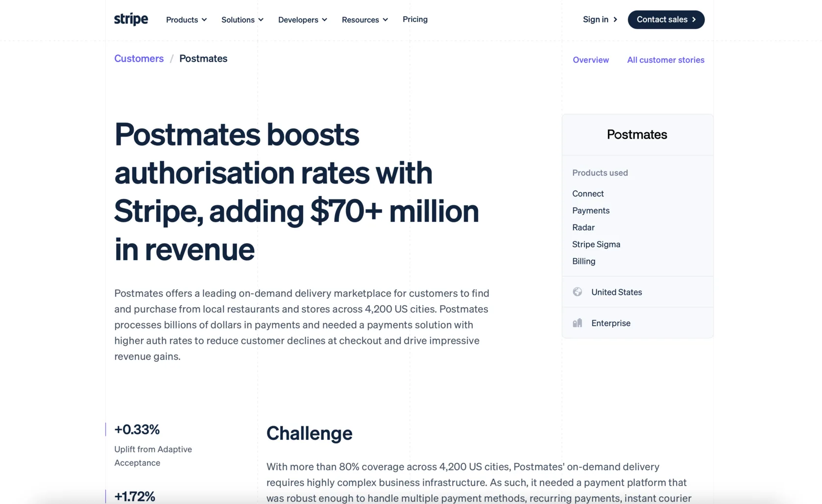Click the United States text
Viewport: 822px width, 504px height.
[616, 292]
